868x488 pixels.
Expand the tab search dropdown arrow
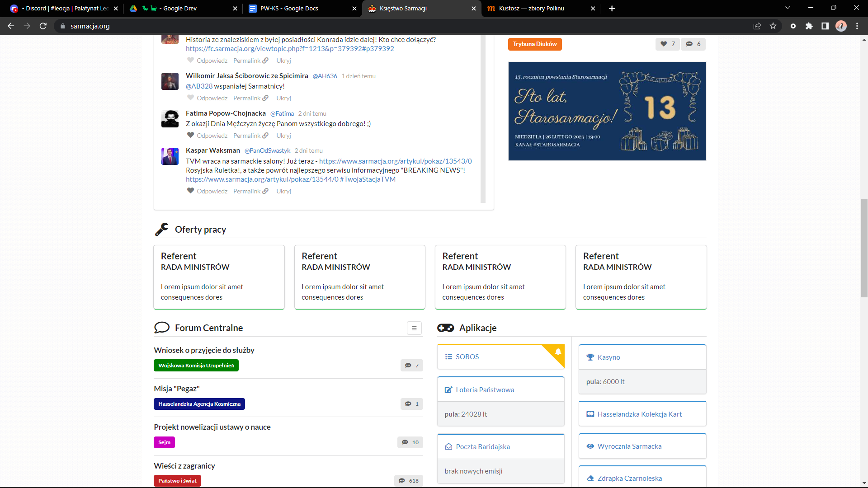[788, 8]
